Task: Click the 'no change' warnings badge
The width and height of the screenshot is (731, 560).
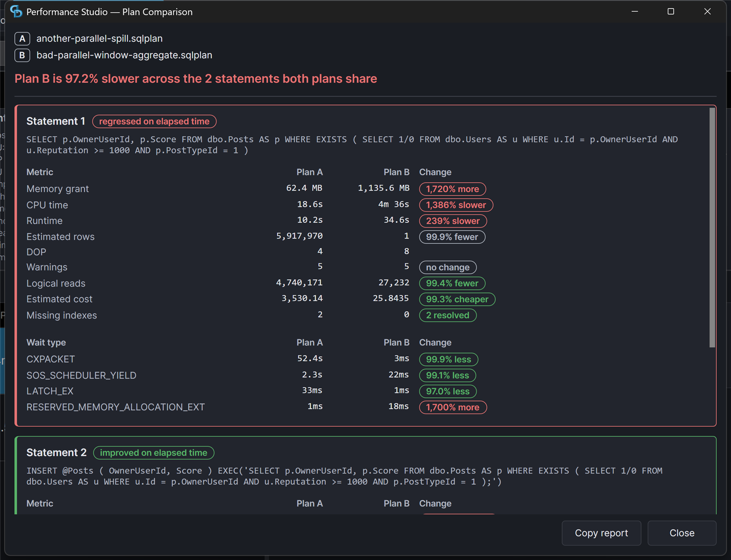Action: (448, 267)
